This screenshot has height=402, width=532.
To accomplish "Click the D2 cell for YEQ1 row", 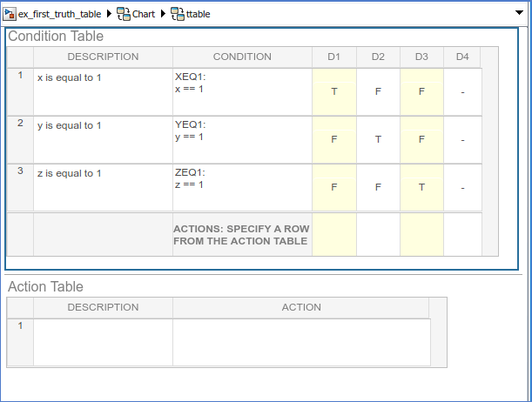I will [378, 139].
